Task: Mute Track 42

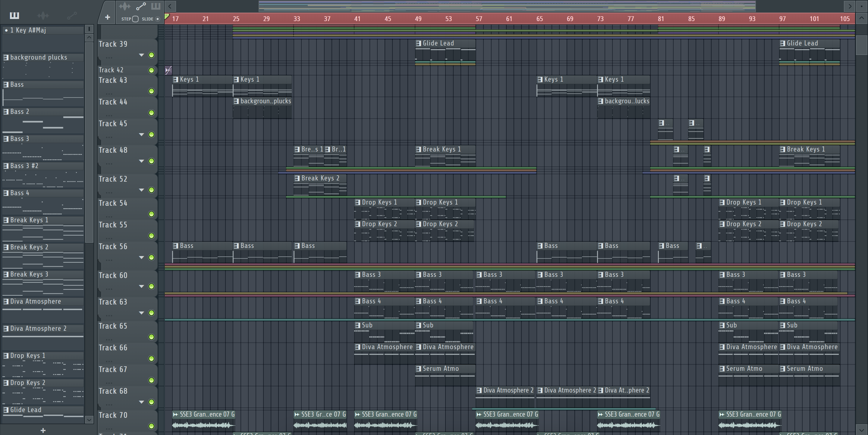Action: (151, 70)
